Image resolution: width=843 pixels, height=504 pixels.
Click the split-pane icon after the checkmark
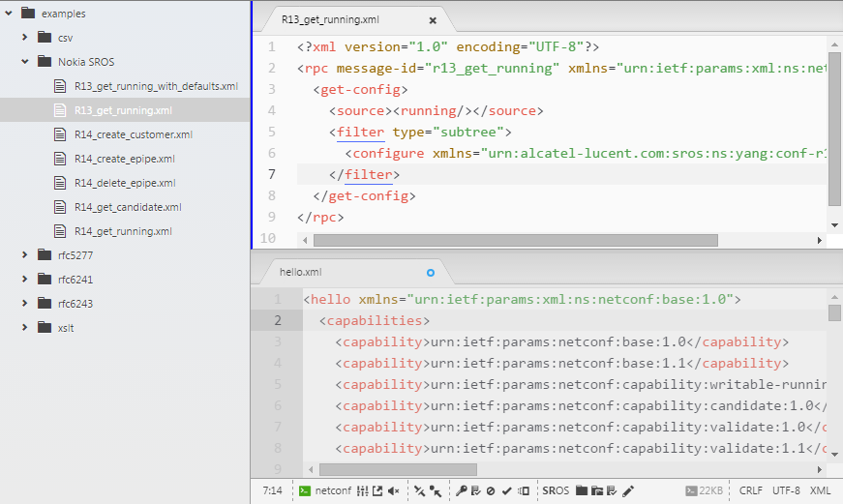click(524, 490)
